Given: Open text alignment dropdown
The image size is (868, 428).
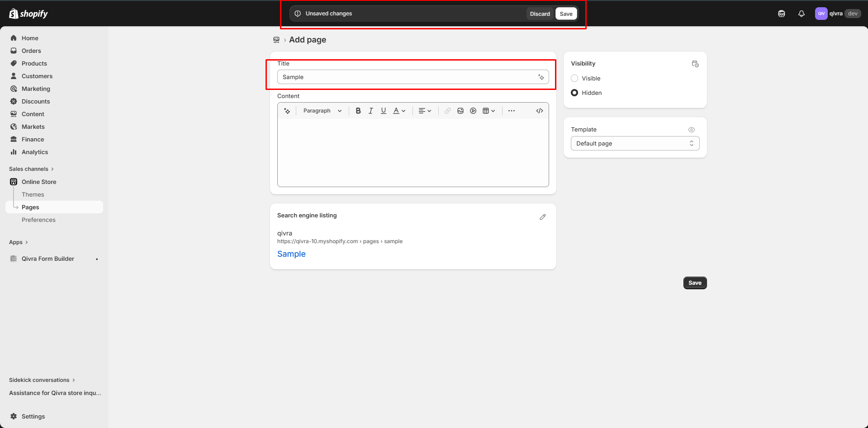Looking at the screenshot, I should [x=425, y=111].
